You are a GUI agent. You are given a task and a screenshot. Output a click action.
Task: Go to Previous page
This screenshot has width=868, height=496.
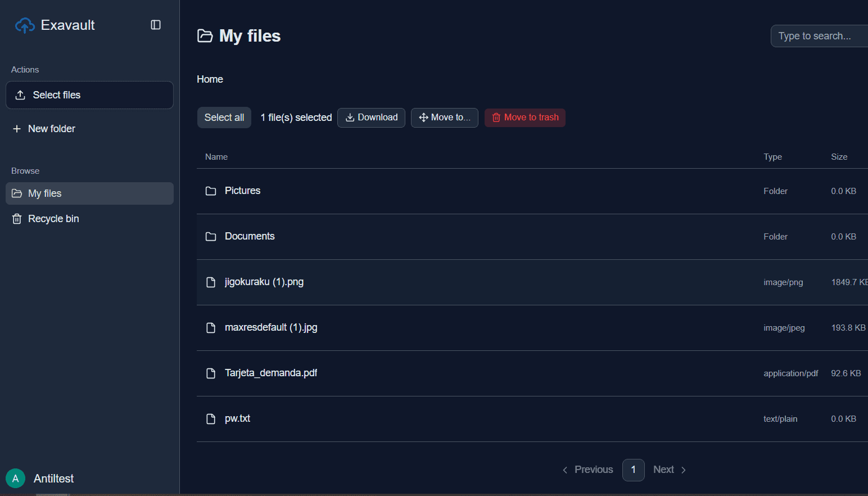click(x=587, y=470)
